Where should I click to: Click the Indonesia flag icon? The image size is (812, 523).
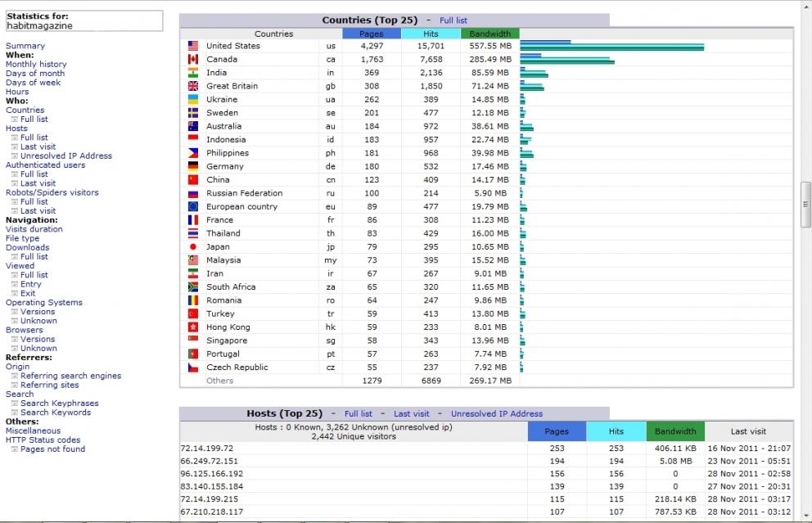click(x=193, y=139)
